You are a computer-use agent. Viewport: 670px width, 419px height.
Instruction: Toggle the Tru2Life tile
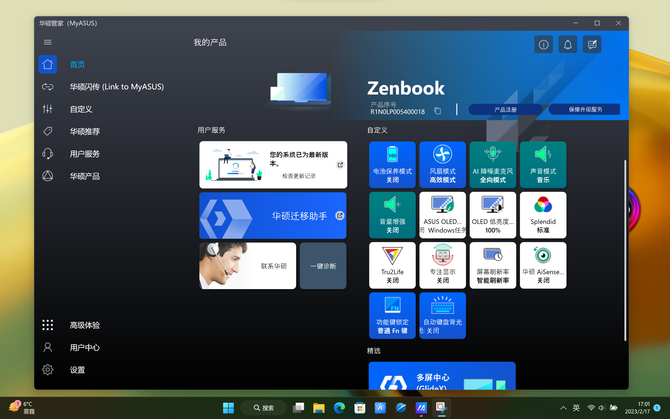click(392, 265)
